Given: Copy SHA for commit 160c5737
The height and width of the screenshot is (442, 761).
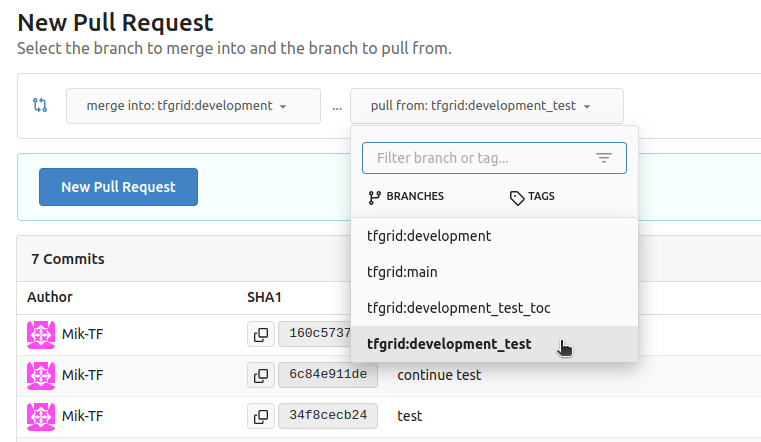Looking at the screenshot, I should tap(261, 335).
